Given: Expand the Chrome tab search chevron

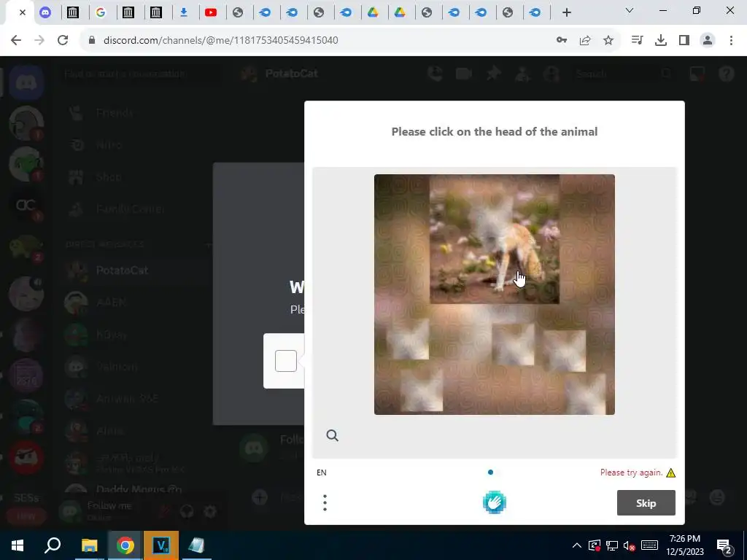Looking at the screenshot, I should point(630,10).
